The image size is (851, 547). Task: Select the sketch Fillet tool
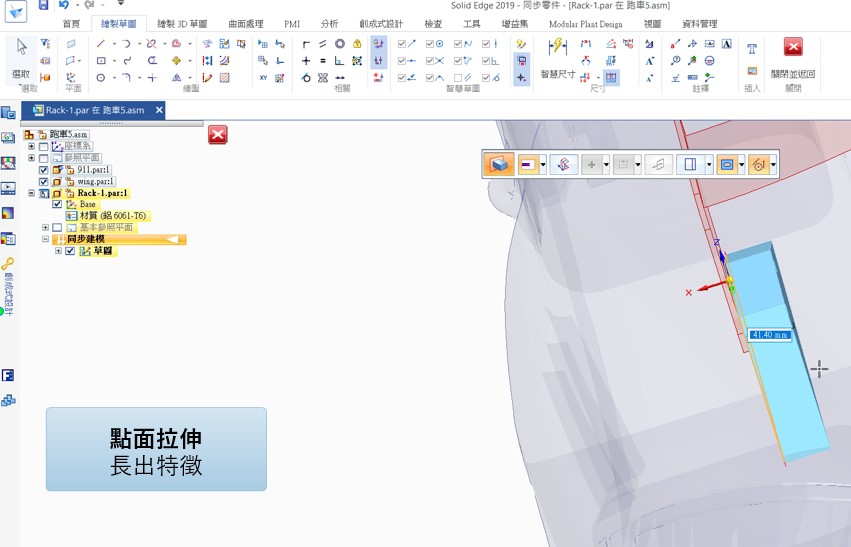pos(126,78)
